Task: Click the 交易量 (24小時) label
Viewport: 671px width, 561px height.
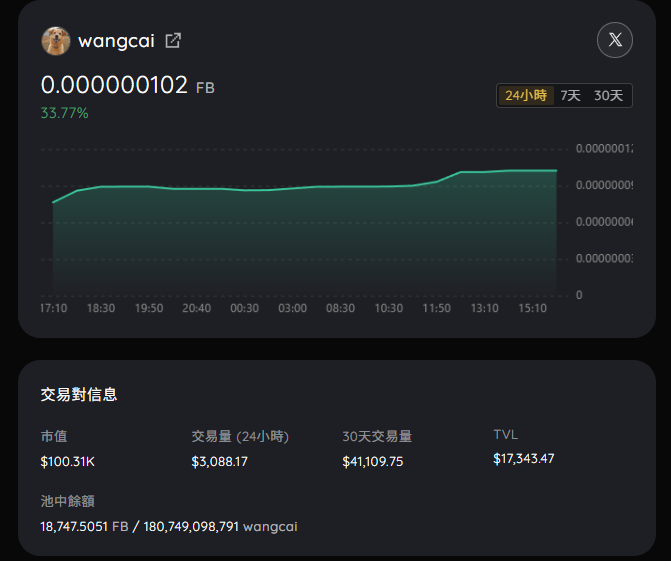Action: [240, 436]
